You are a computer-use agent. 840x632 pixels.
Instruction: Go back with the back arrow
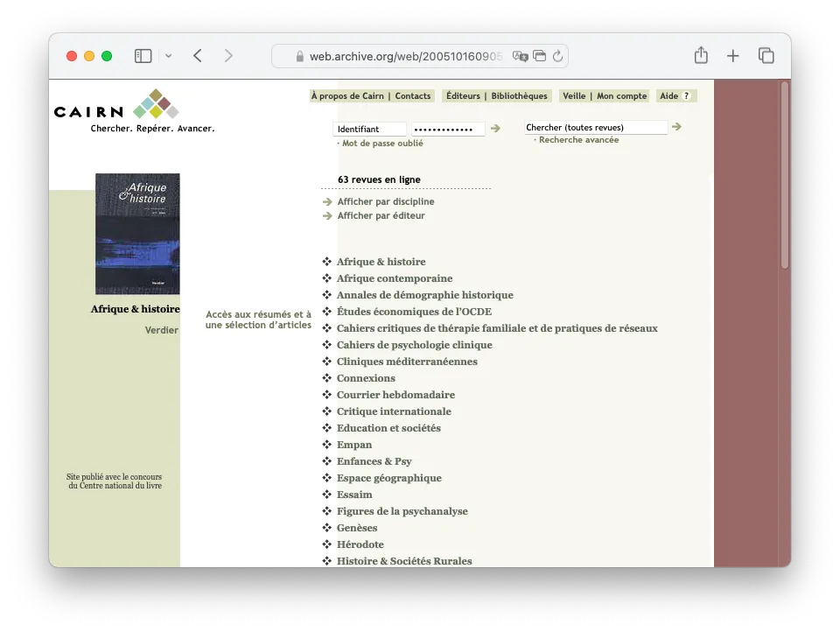tap(198, 56)
